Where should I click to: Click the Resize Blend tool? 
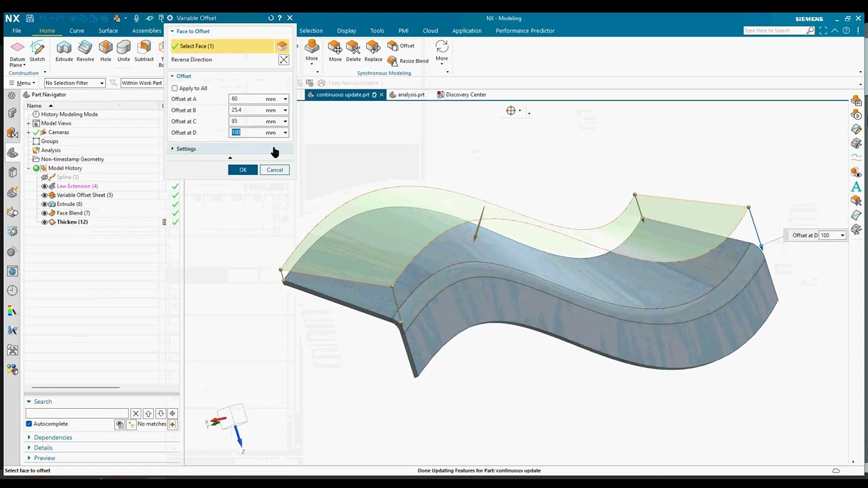click(x=408, y=61)
